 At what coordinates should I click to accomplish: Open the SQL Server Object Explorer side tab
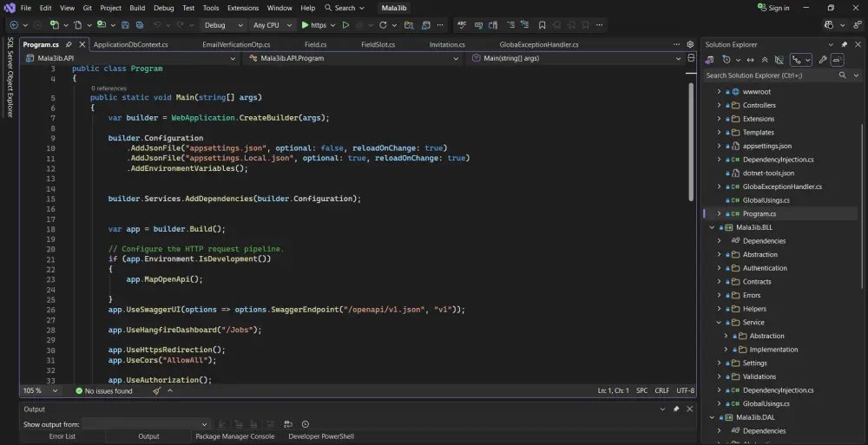[x=10, y=77]
